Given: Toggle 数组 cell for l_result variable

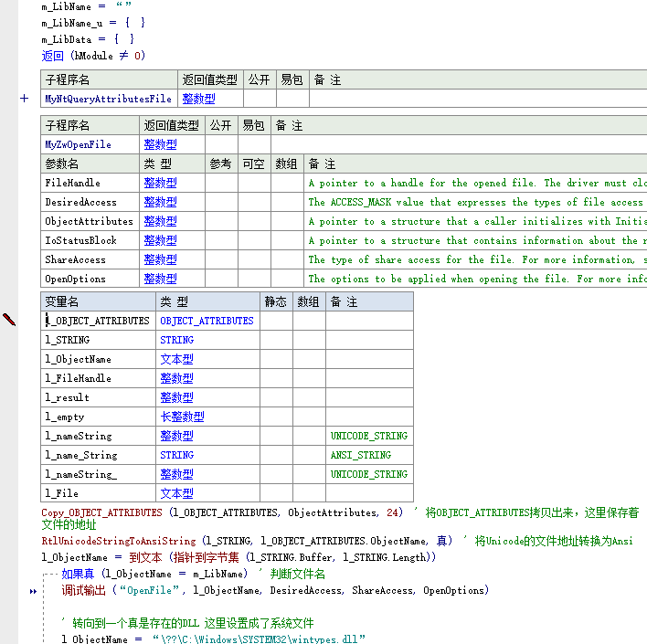Looking at the screenshot, I should tap(309, 397).
